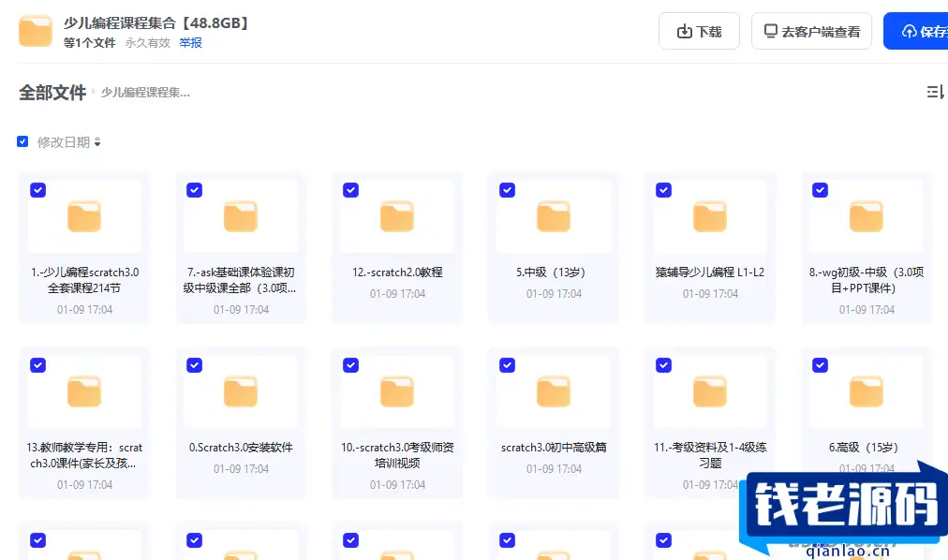Click the 永久有效 validity label
Screen dimensions: 948x560
pos(147,43)
